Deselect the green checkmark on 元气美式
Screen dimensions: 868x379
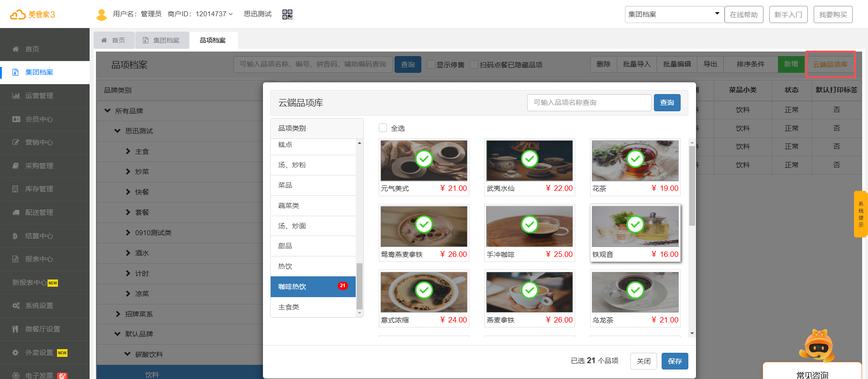point(424,159)
